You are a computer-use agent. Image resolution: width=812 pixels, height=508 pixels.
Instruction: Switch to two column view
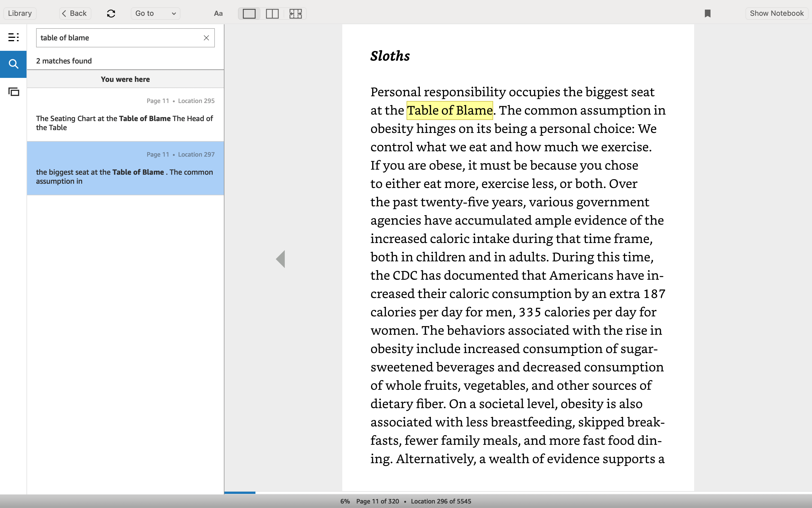[272, 14]
